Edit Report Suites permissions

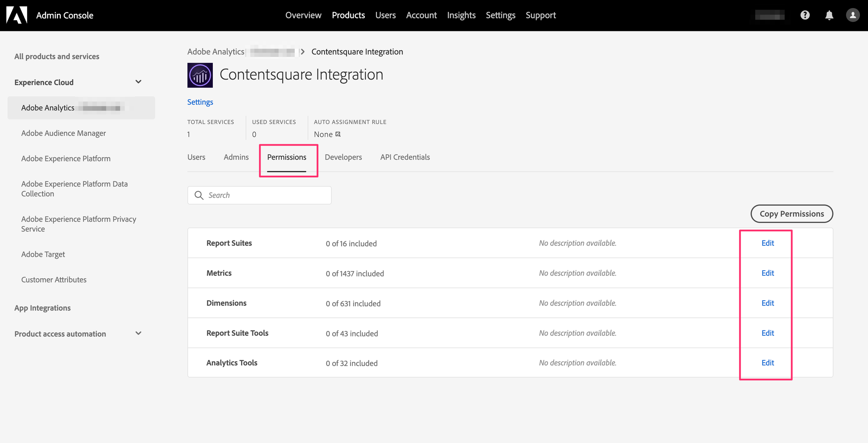click(x=768, y=243)
